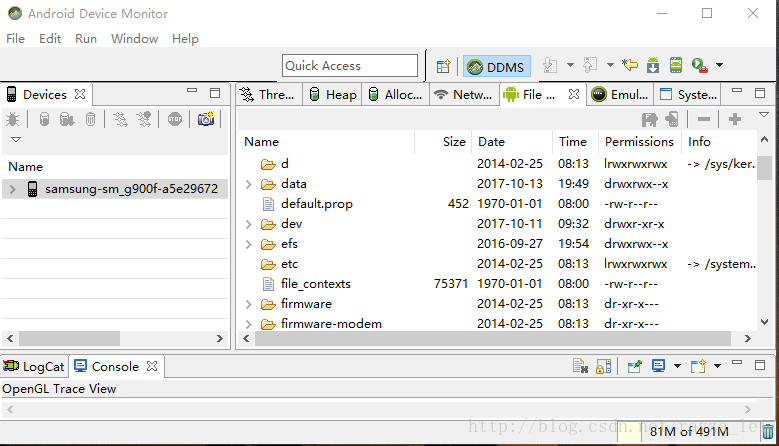779x446 pixels.
Task: Click the Cause GC trash icon
Action: (x=90, y=119)
